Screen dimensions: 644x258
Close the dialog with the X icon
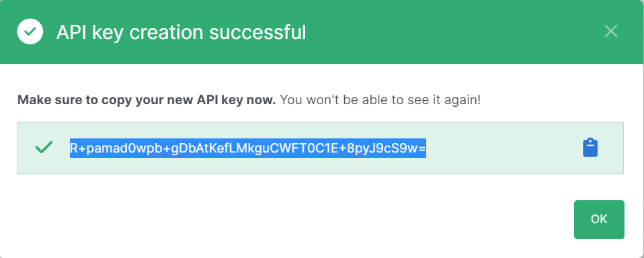[611, 31]
